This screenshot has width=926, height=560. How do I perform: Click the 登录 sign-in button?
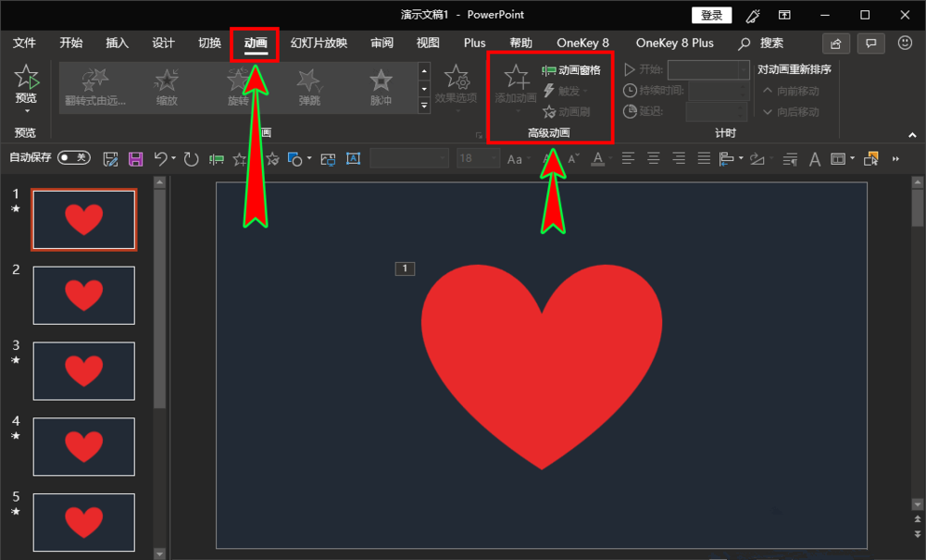pyautogui.click(x=711, y=16)
